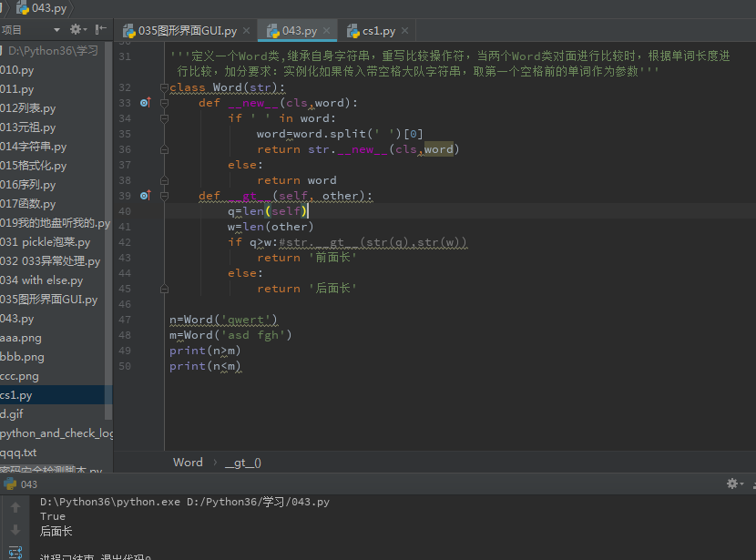Image resolution: width=756 pixels, height=560 pixels.
Task: Click the up arrow in run console
Action: (15, 507)
